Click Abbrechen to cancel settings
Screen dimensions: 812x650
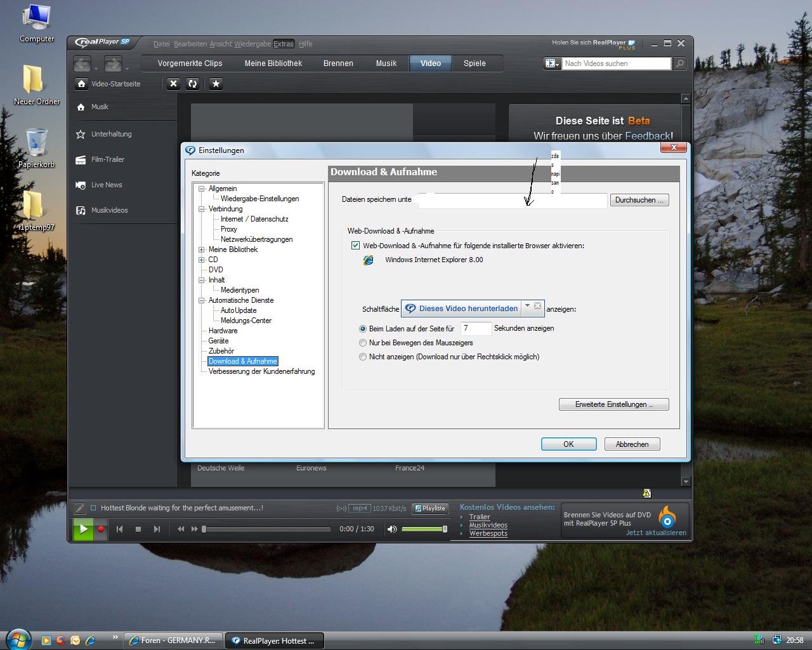632,444
